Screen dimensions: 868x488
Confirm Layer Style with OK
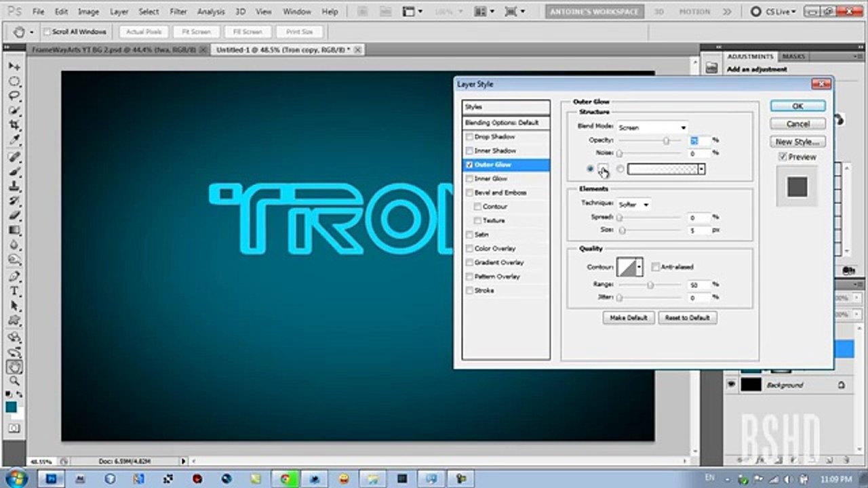coord(797,106)
